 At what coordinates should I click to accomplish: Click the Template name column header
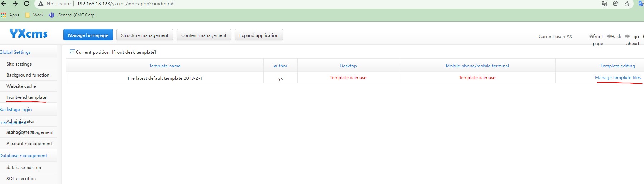(x=165, y=66)
